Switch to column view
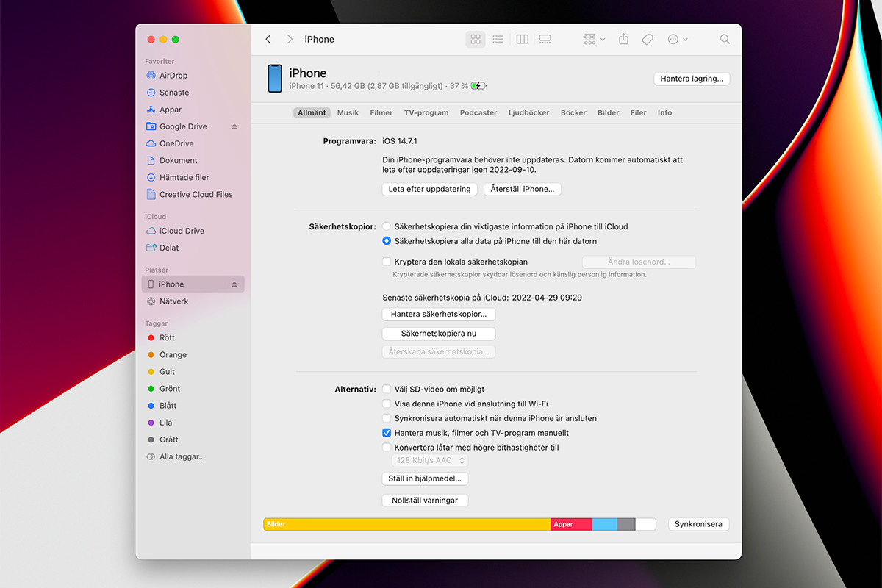The image size is (882, 588). point(522,39)
